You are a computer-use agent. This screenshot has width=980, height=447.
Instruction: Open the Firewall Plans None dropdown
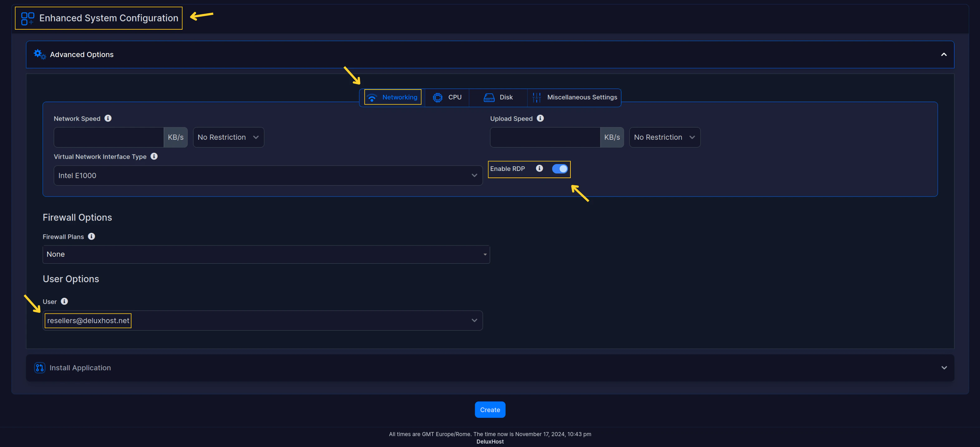click(266, 254)
